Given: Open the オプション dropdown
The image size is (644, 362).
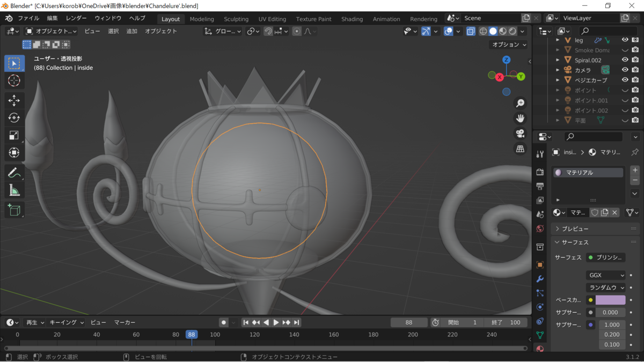Looking at the screenshot, I should pos(509,45).
